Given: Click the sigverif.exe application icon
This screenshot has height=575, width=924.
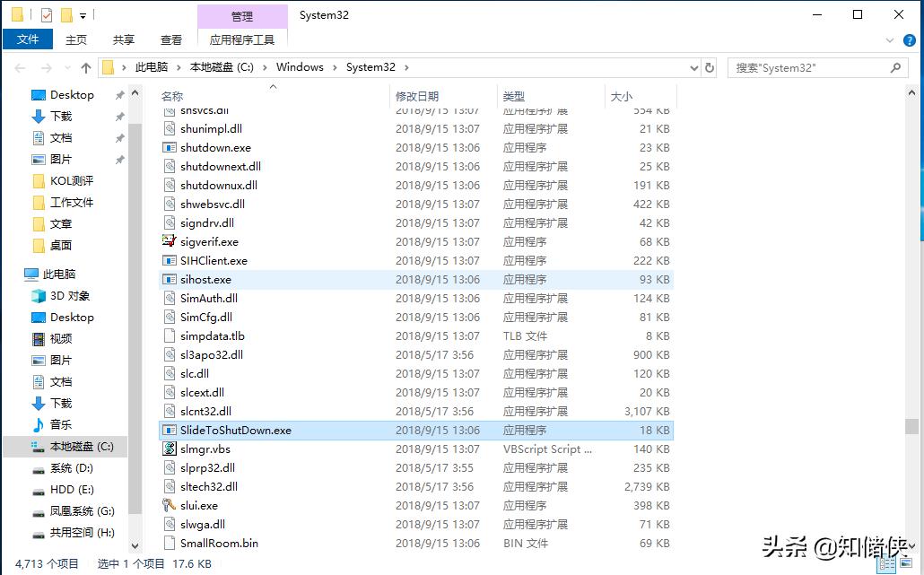Looking at the screenshot, I should click(169, 241).
